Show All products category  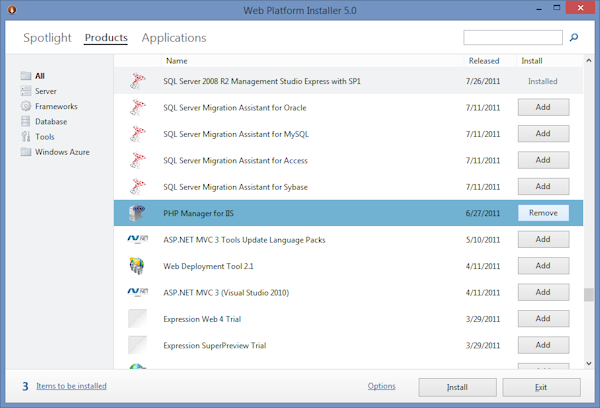40,76
